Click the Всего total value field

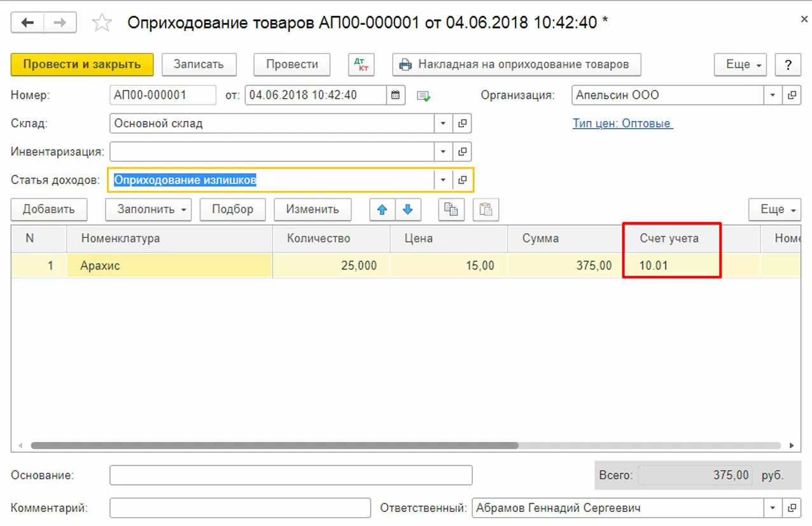click(x=696, y=475)
